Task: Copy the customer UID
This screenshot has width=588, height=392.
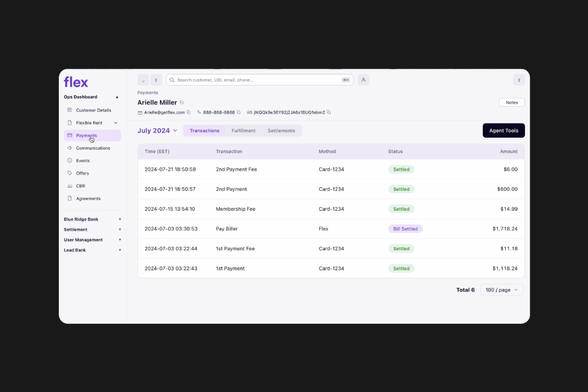Action: coord(329,112)
